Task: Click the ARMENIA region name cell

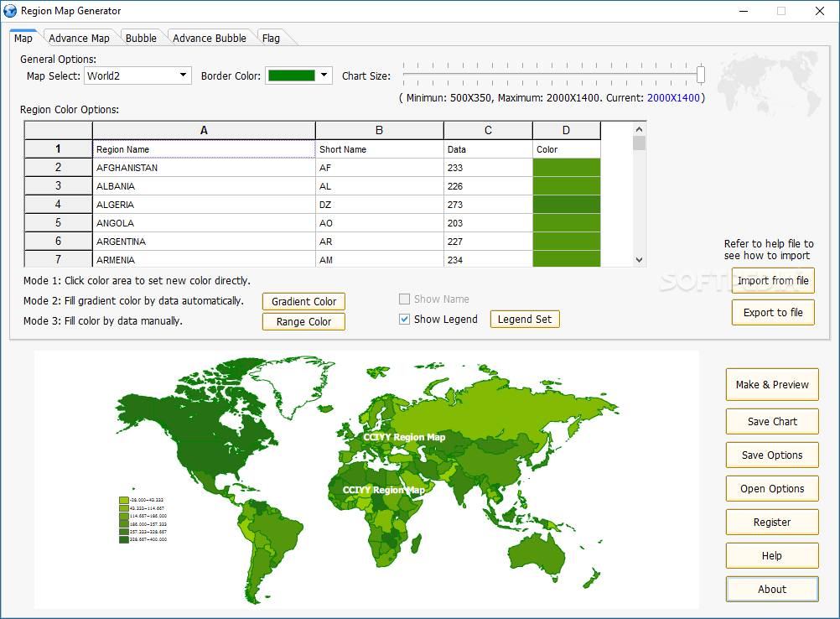Action: [x=204, y=259]
